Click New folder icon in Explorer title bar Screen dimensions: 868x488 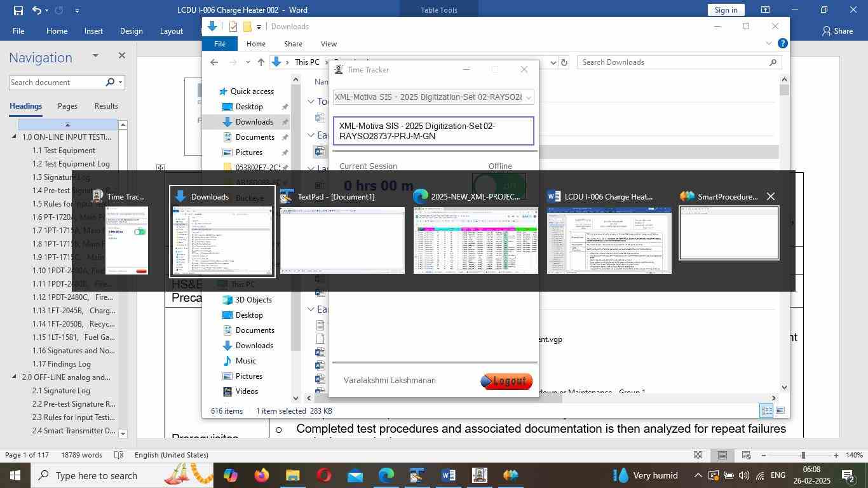(x=247, y=27)
